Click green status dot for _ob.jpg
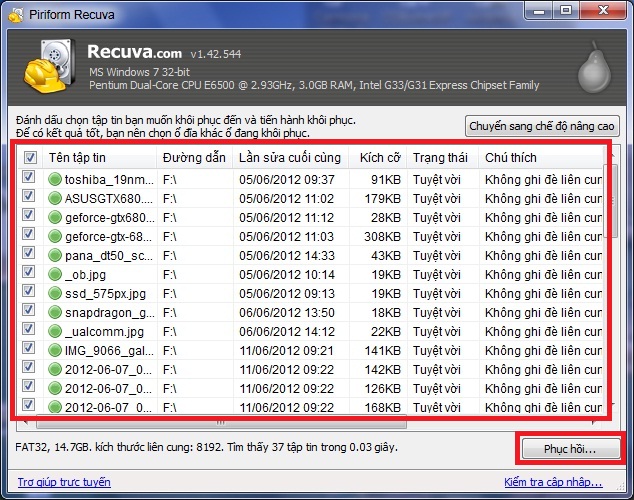 pos(55,274)
